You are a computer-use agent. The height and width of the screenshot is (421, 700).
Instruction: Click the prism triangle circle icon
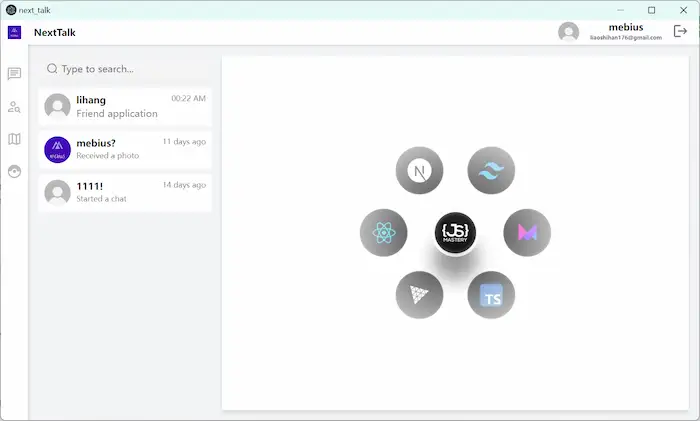[419, 295]
